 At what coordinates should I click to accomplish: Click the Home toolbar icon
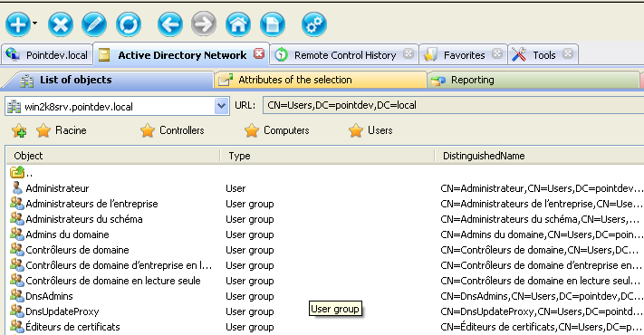(x=238, y=24)
